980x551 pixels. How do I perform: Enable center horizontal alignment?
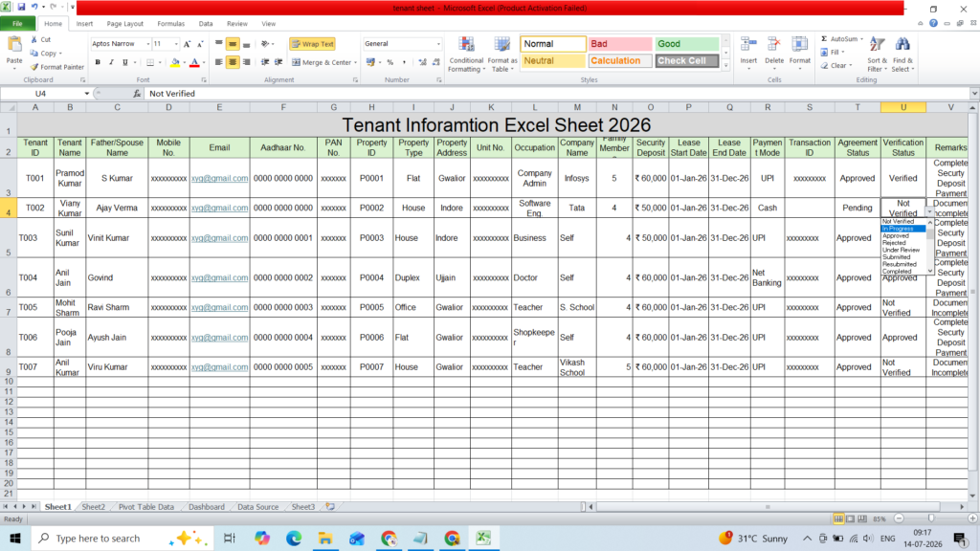(233, 62)
